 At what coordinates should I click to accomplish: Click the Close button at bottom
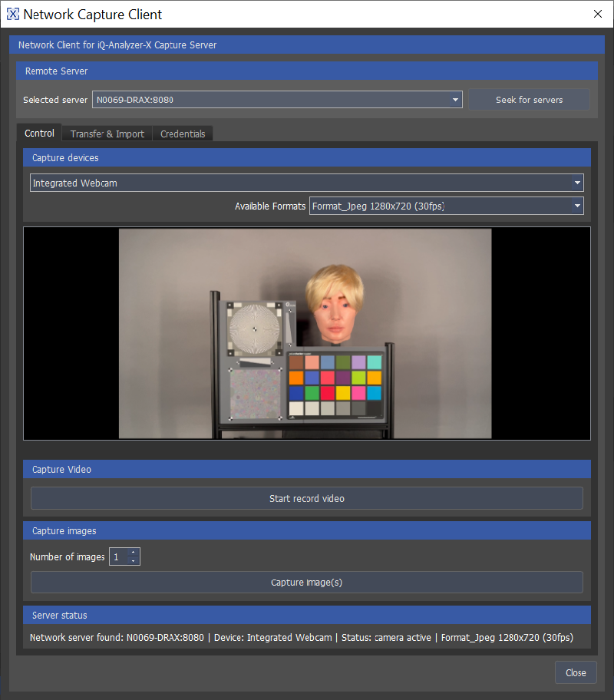[576, 672]
